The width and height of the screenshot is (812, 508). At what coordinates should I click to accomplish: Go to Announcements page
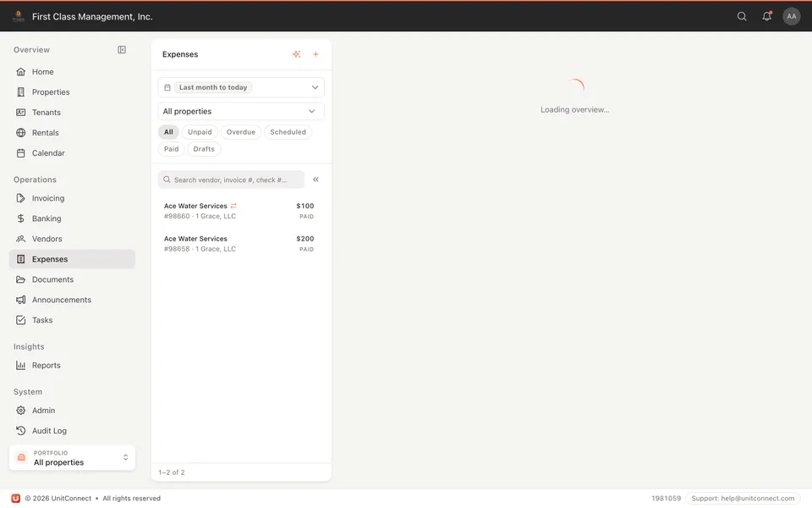[72, 300]
